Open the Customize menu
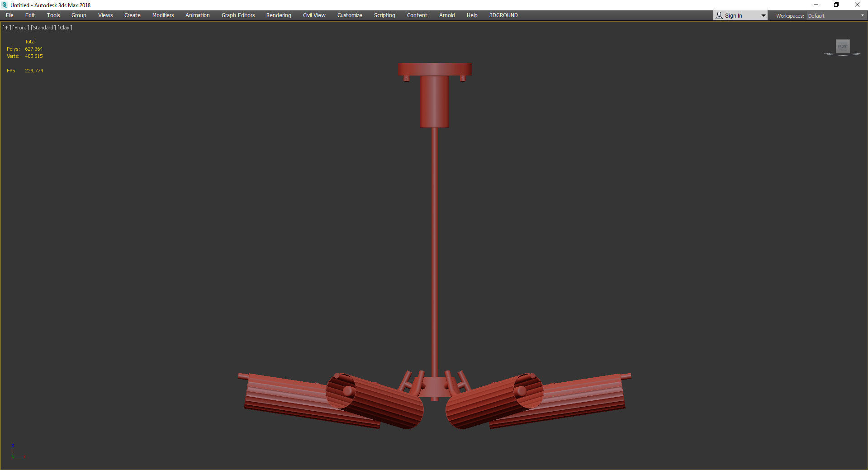Image resolution: width=868 pixels, height=470 pixels. (350, 15)
